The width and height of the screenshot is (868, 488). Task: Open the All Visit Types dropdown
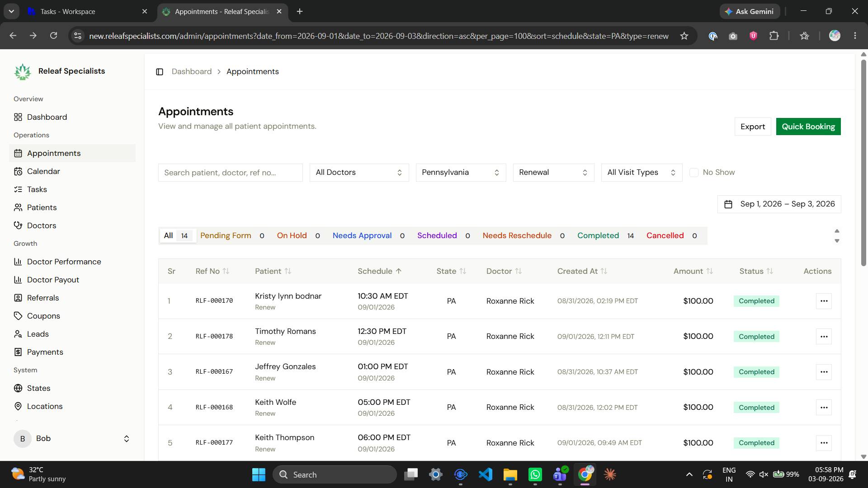642,173
